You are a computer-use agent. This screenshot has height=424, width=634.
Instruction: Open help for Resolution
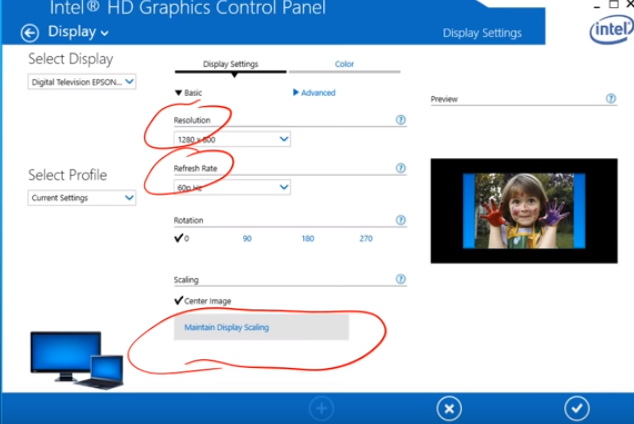pos(400,120)
